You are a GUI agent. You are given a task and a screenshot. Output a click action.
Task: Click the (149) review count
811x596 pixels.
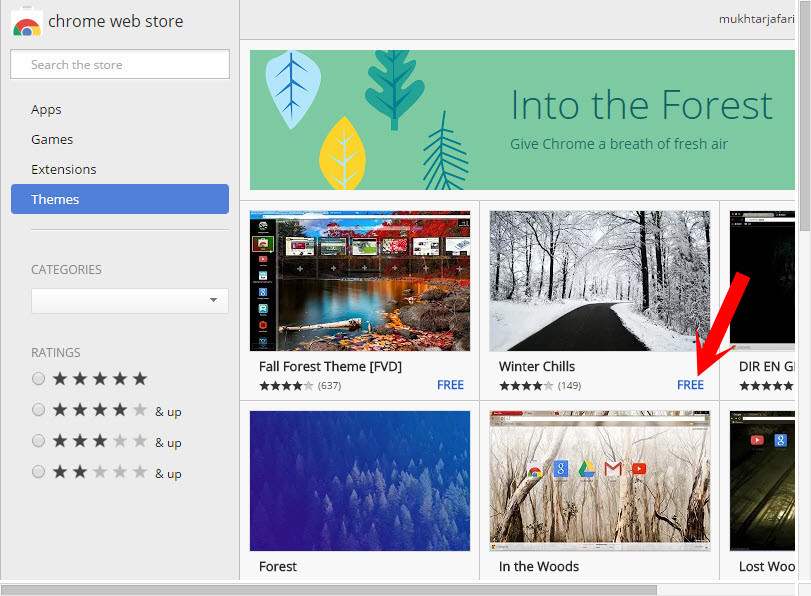point(569,385)
